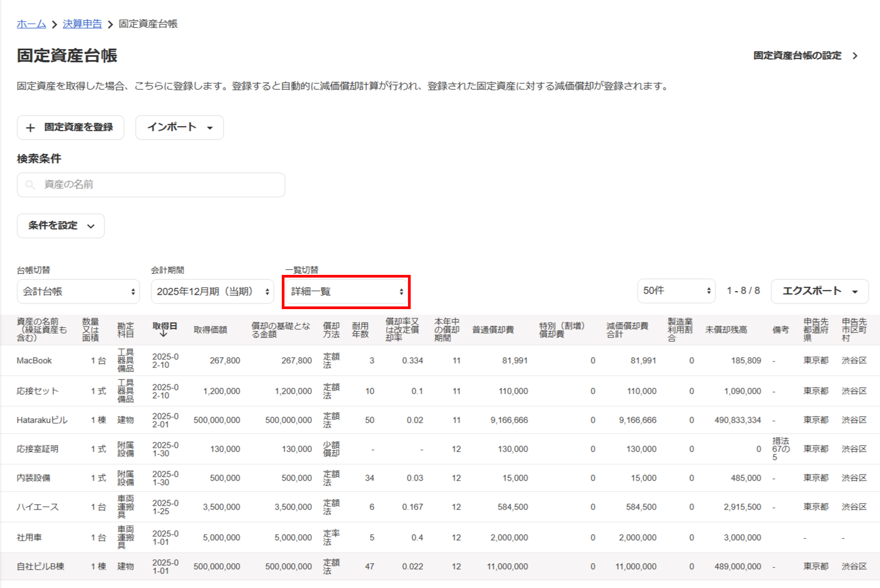This screenshot has height=588, width=880.
Task: Click the search magnifier icon
Action: pyautogui.click(x=30, y=185)
